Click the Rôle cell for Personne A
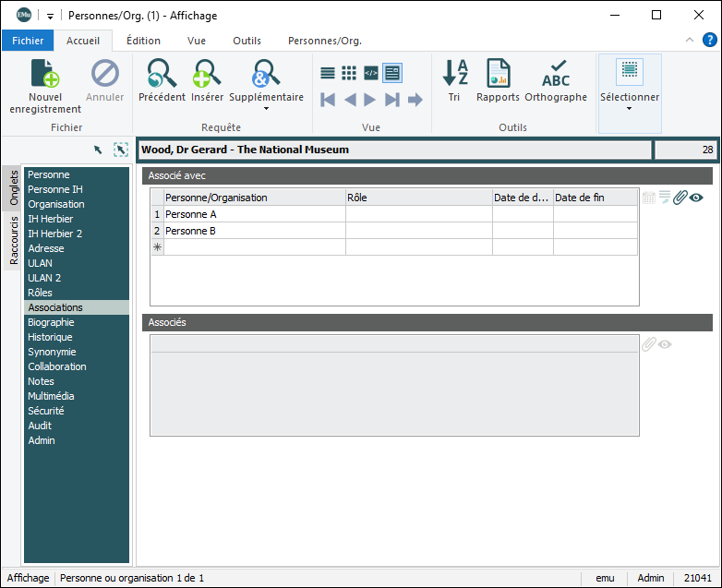 point(418,214)
